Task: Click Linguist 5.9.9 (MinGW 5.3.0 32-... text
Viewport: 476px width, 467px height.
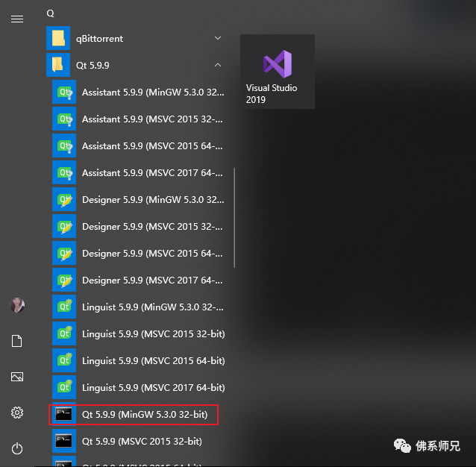Action: pos(153,307)
